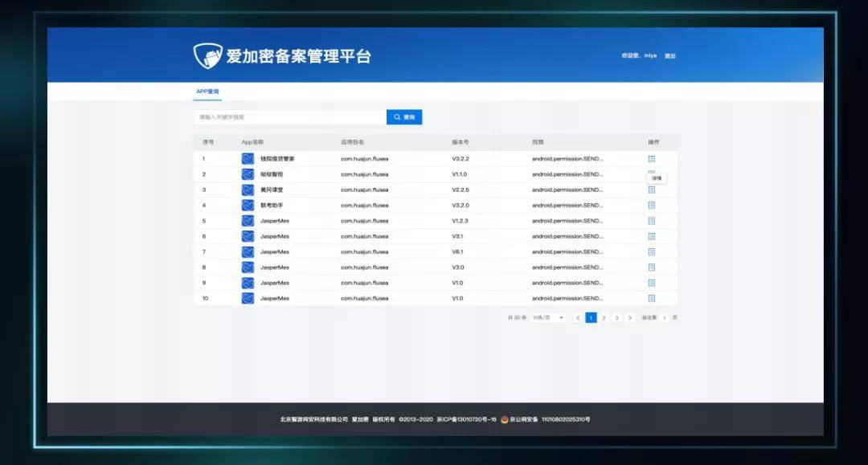
Task: View details icon for row 5
Action: [x=652, y=221]
